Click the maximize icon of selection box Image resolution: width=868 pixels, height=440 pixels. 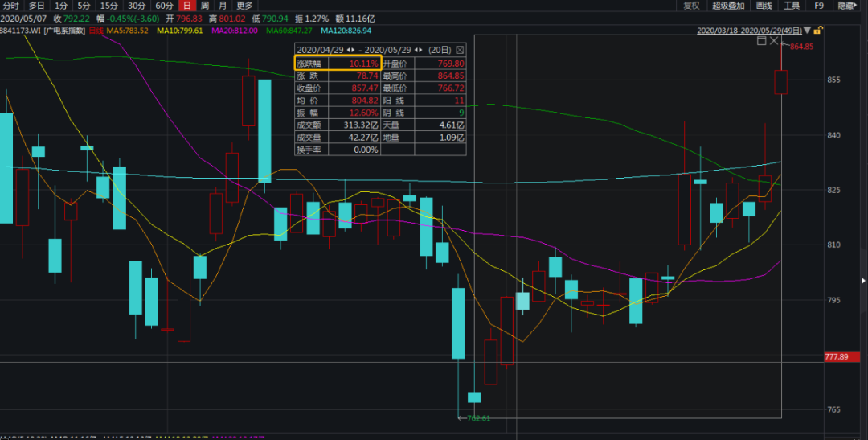pyautogui.click(x=762, y=41)
